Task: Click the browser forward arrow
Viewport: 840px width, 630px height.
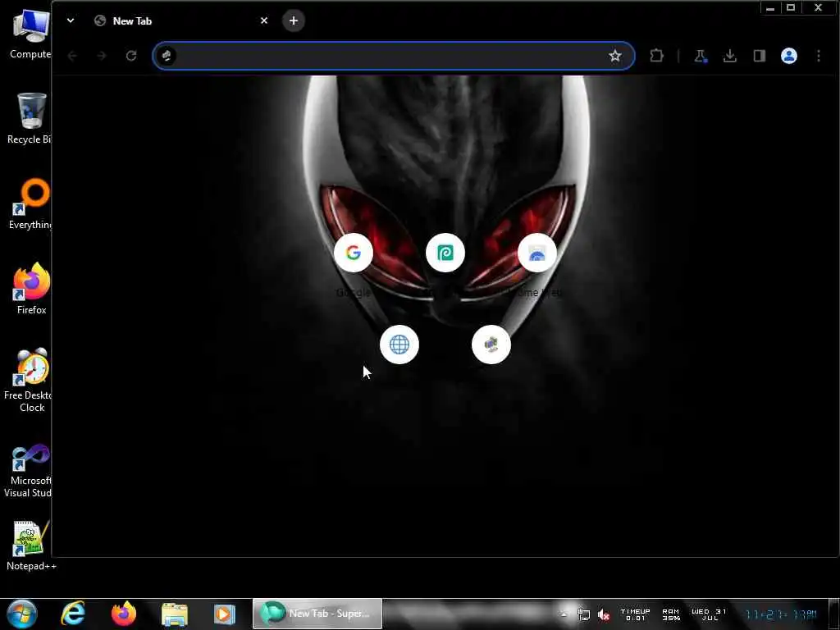Action: pos(102,56)
